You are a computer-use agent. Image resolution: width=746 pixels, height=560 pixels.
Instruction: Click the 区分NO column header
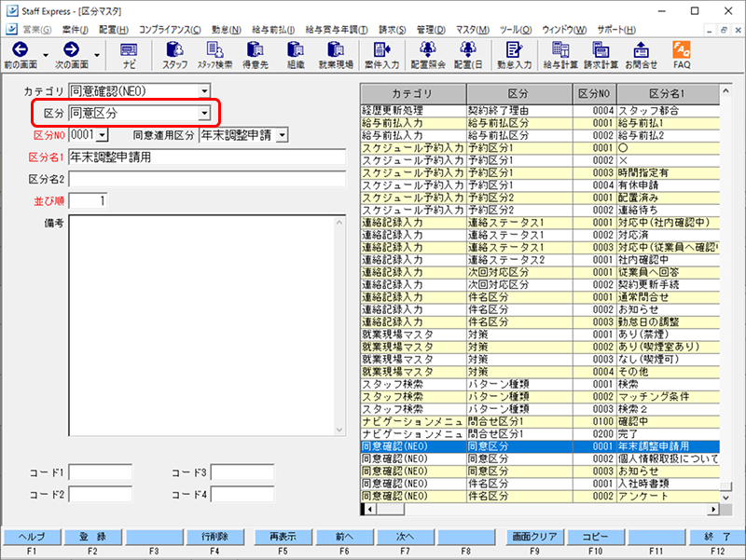[x=594, y=94]
